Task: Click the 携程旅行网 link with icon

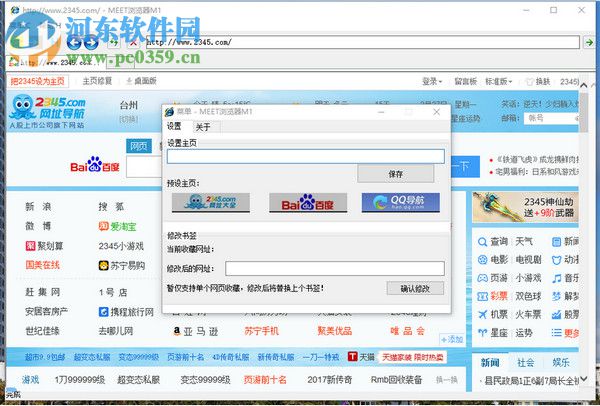Action: [126, 312]
